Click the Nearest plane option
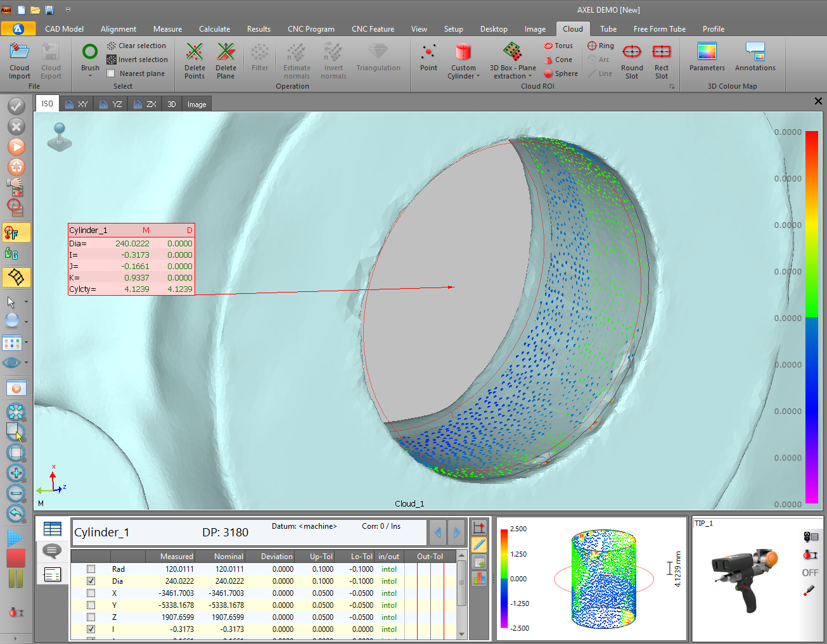This screenshot has width=827, height=644. pyautogui.click(x=137, y=73)
